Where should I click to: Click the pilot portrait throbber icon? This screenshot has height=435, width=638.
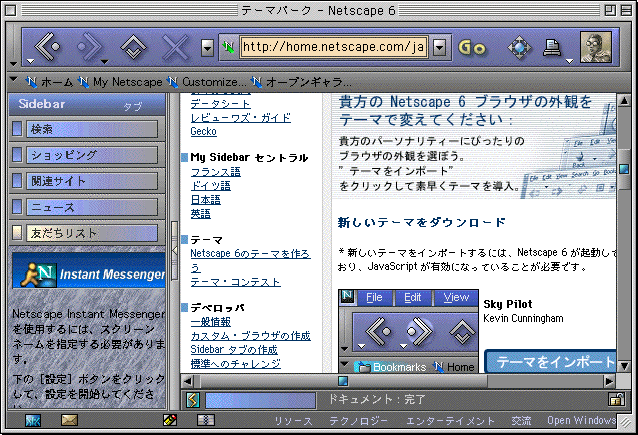tap(596, 47)
